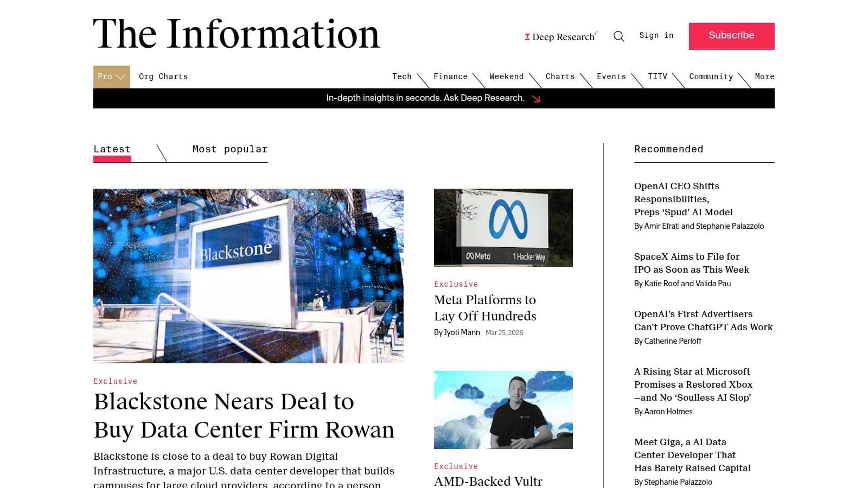Open OpenAI CEO Shifts Responsibilities article
The width and height of the screenshot is (868, 488).
(684, 199)
